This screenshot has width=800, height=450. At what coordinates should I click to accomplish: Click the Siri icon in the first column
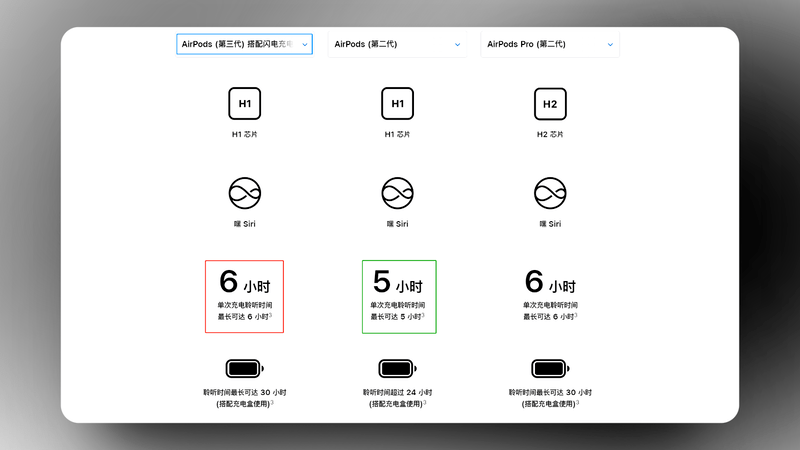point(245,193)
